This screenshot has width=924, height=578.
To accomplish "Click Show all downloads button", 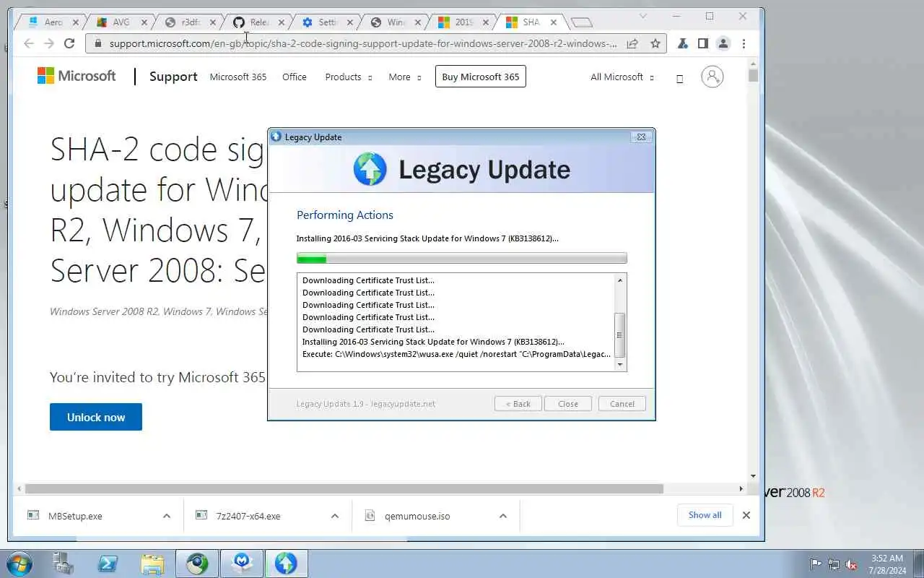I will pyautogui.click(x=705, y=515).
